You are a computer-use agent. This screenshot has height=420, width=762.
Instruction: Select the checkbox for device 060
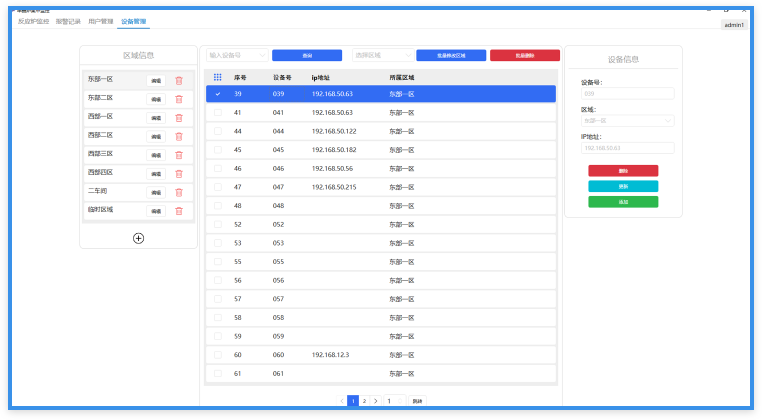point(218,355)
